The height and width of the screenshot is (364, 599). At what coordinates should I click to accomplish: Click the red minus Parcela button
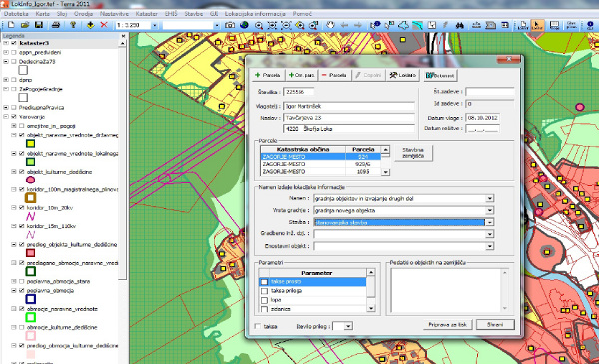[334, 75]
